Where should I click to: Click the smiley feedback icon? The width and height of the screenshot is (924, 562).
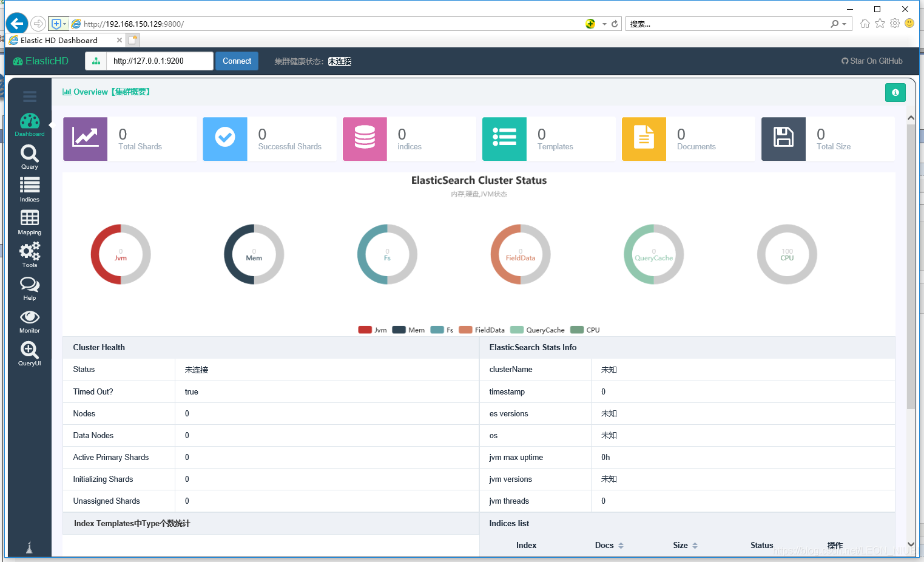pos(909,24)
